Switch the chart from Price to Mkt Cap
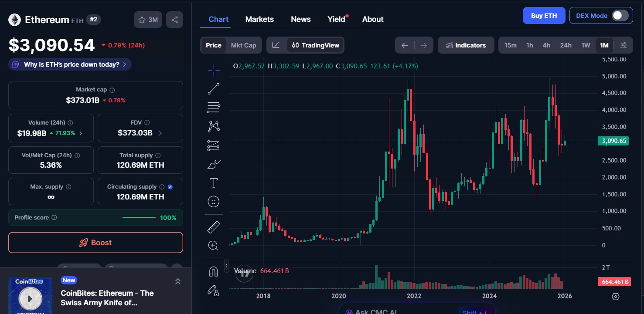This screenshot has width=644, height=314. point(243,45)
